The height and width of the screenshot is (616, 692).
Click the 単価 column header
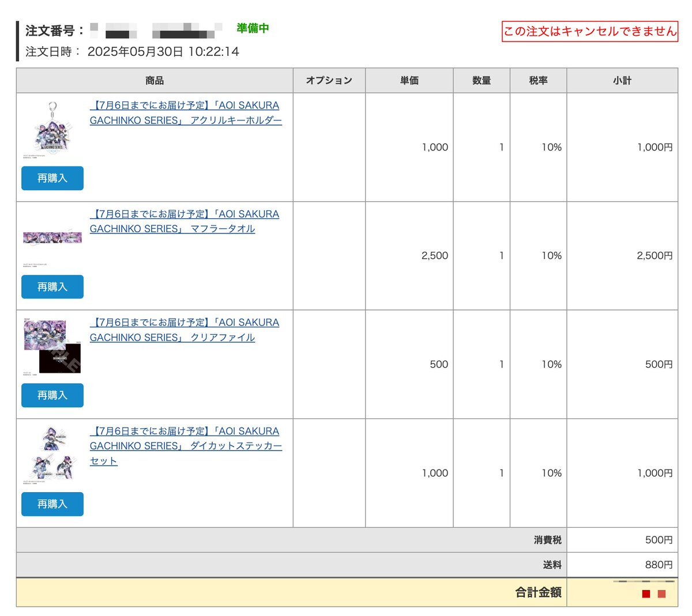coord(409,81)
